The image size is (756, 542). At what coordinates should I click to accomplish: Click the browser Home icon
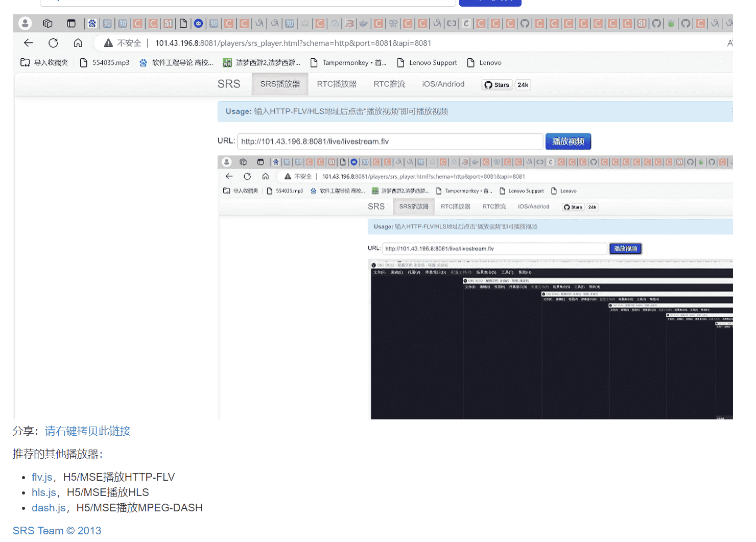click(78, 43)
